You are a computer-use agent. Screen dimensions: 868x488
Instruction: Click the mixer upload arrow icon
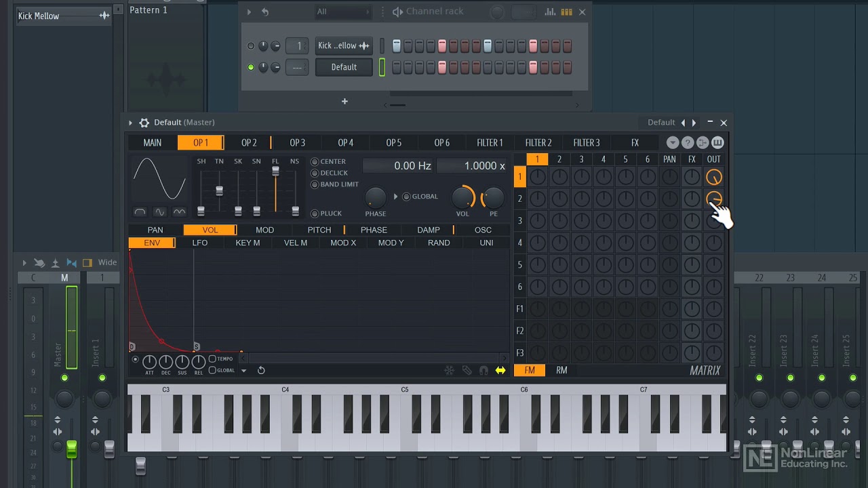pos(56,263)
